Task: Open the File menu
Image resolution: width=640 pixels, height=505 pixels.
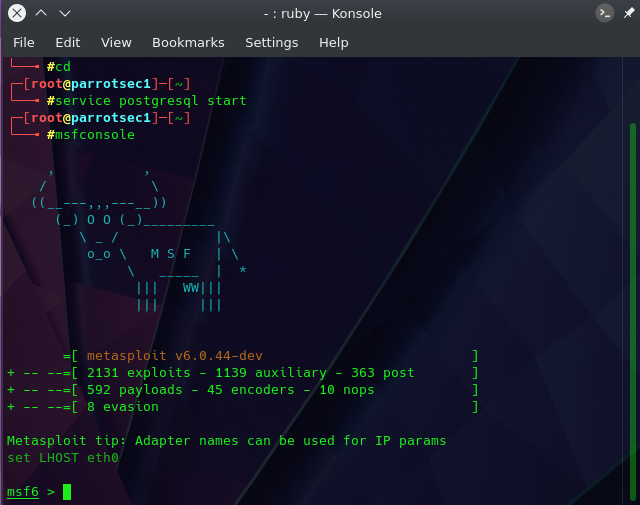Action: [x=24, y=42]
